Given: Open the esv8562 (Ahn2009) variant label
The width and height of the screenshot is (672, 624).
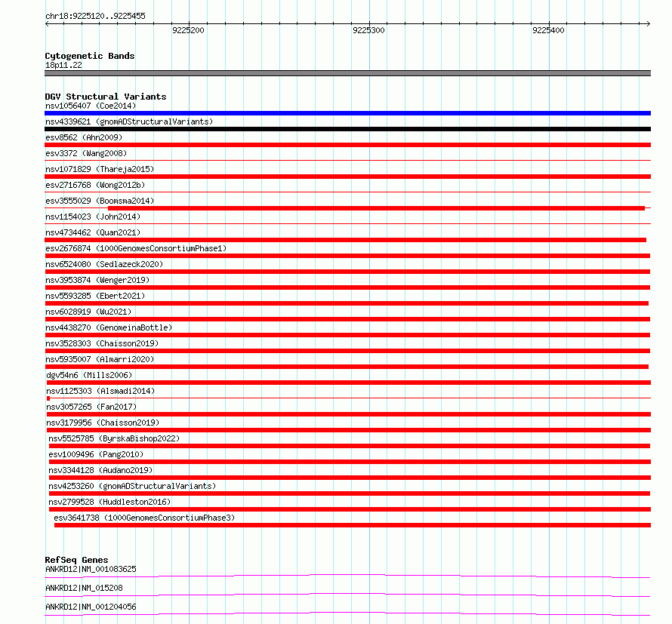Looking at the screenshot, I should point(84,137).
